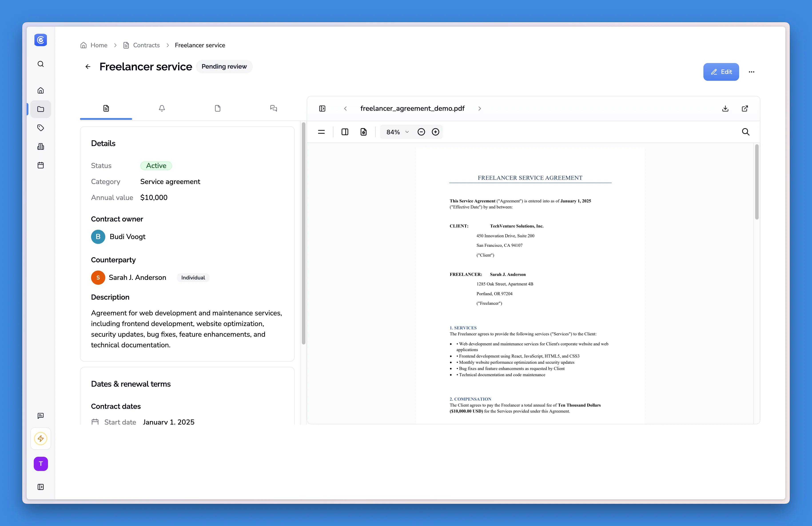Search within the PDF document
This screenshot has height=526, width=812.
pyautogui.click(x=746, y=132)
